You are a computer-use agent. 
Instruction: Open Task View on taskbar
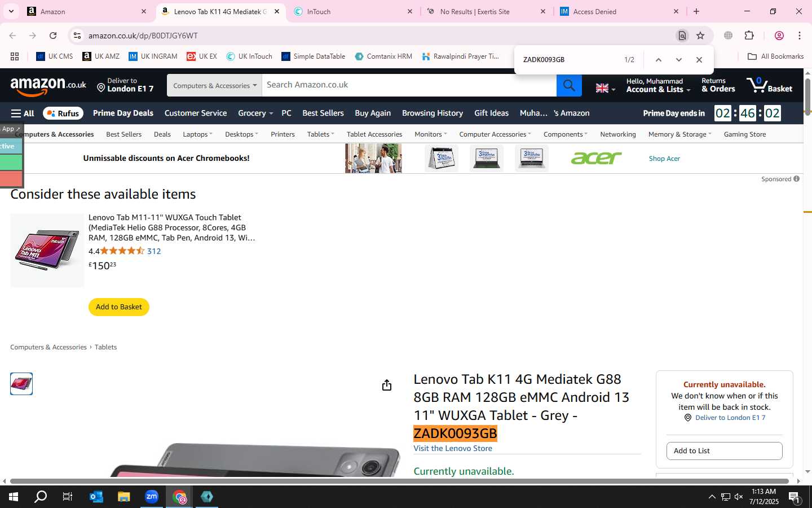(68, 497)
